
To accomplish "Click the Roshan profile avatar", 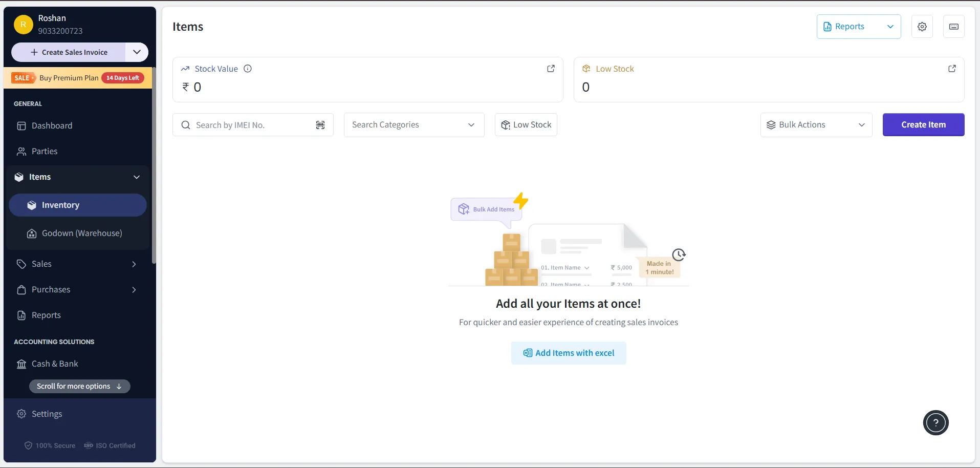I will [23, 24].
